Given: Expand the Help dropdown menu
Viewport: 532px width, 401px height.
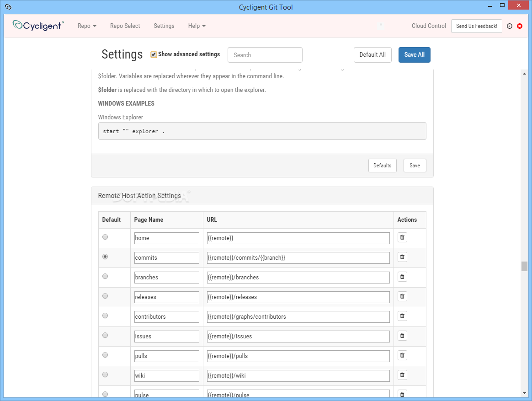Looking at the screenshot, I should click(197, 26).
